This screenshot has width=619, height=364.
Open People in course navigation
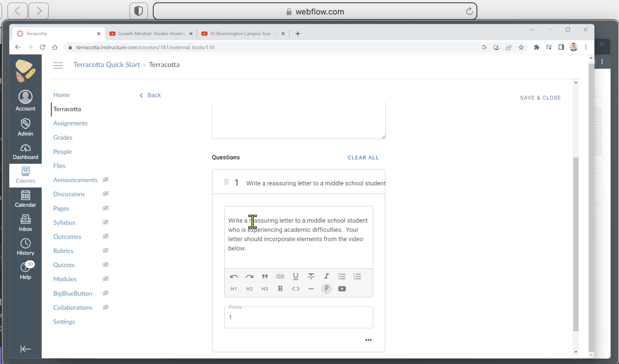click(62, 151)
